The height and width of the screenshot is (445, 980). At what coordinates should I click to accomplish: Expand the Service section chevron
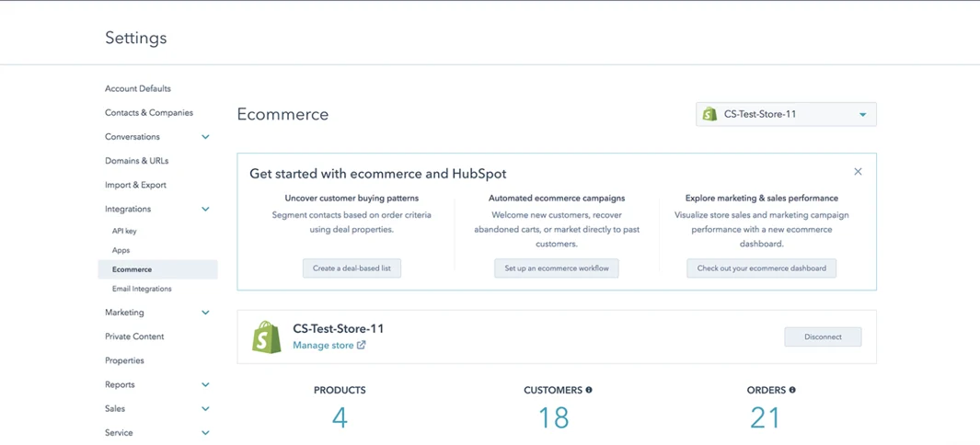click(x=205, y=432)
